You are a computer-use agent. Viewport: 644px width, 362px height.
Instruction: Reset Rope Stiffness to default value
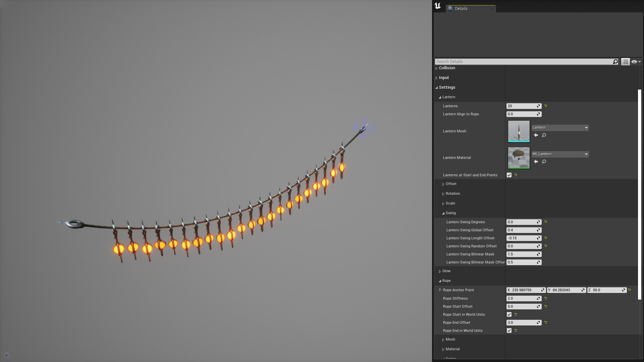[545, 298]
